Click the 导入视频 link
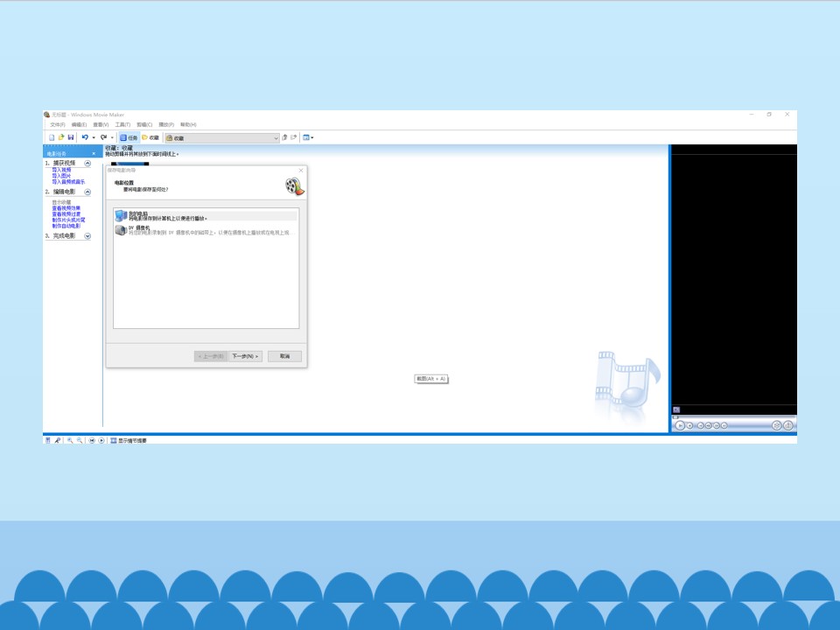The width and height of the screenshot is (840, 630). 61,170
